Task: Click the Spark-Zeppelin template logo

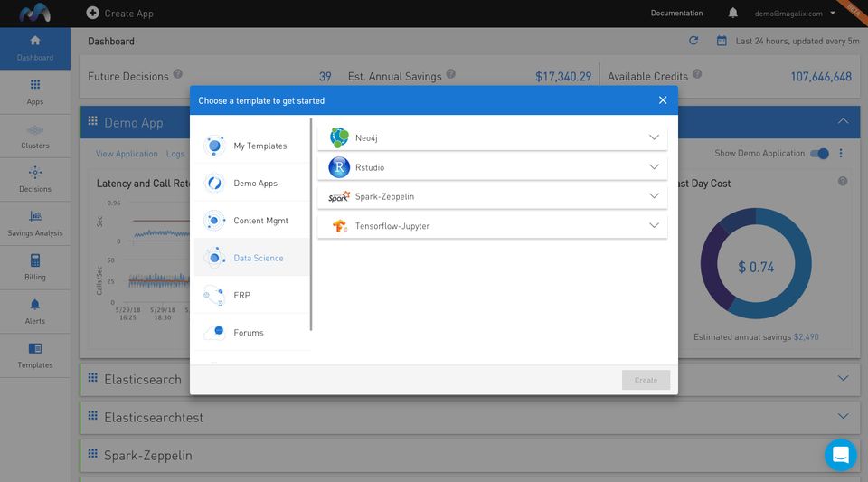Action: (x=339, y=196)
